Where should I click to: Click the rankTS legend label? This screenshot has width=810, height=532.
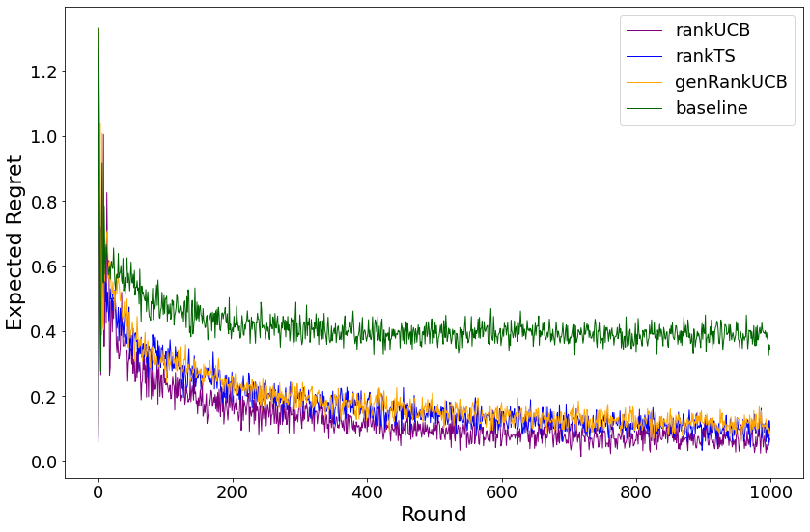point(705,56)
